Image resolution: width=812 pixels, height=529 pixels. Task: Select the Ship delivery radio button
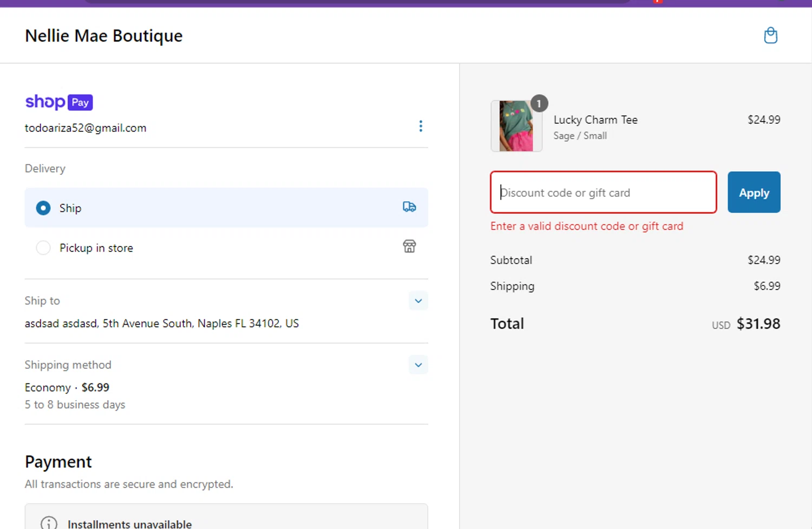tap(43, 208)
